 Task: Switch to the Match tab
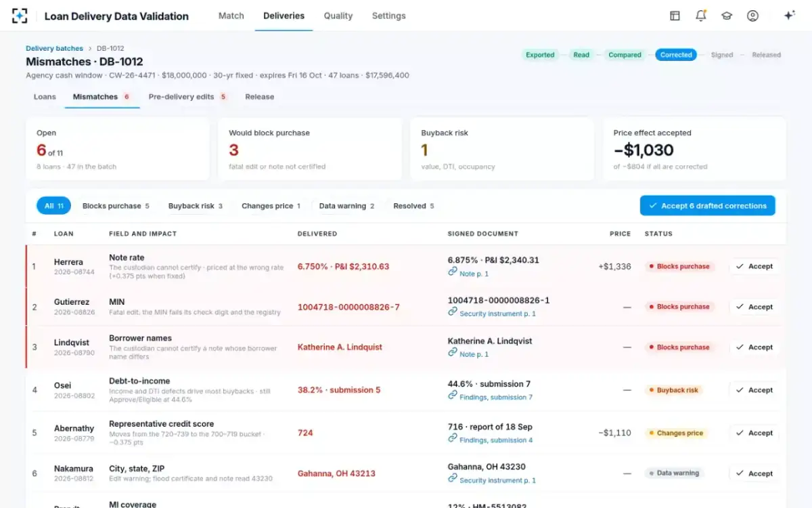coord(231,16)
